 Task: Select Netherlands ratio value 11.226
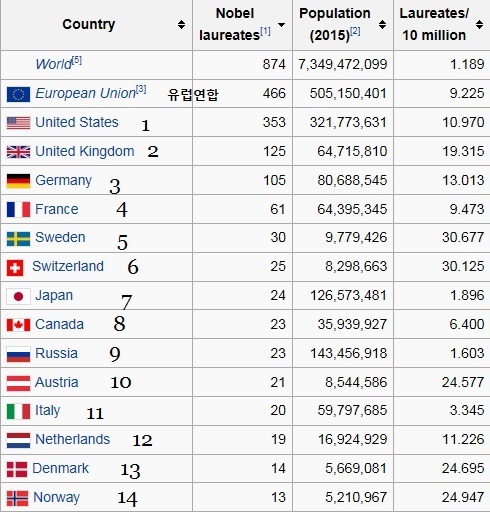pos(463,439)
